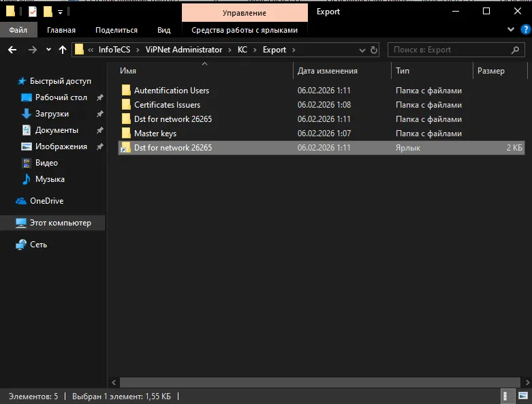The image size is (532, 404).
Task: Sort by the Дата изменения column header
Action: [x=327, y=71]
